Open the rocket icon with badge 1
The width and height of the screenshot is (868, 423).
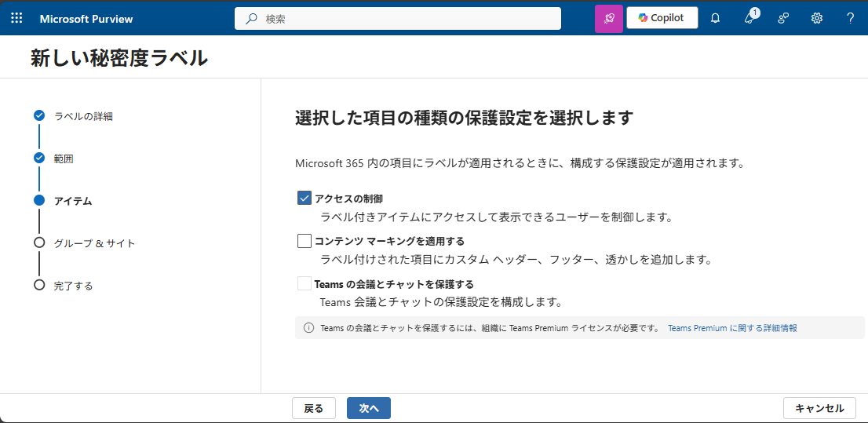(750, 18)
